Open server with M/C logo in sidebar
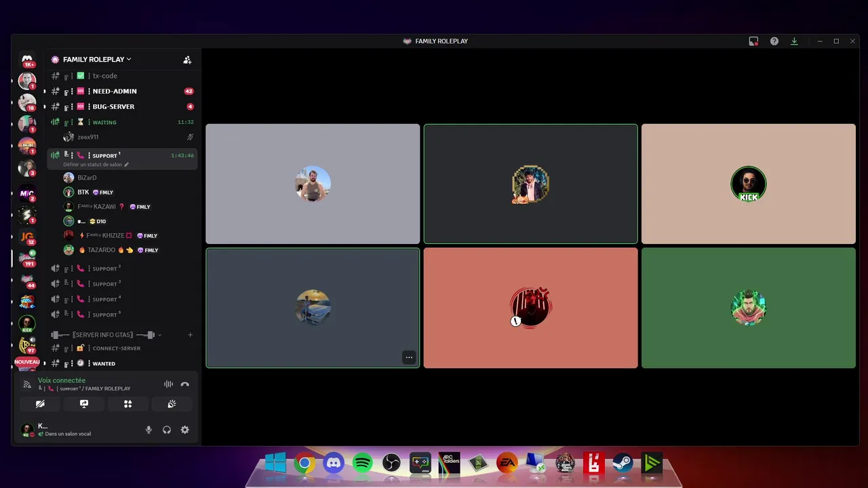Viewport: 868px width, 488px height. [x=27, y=193]
